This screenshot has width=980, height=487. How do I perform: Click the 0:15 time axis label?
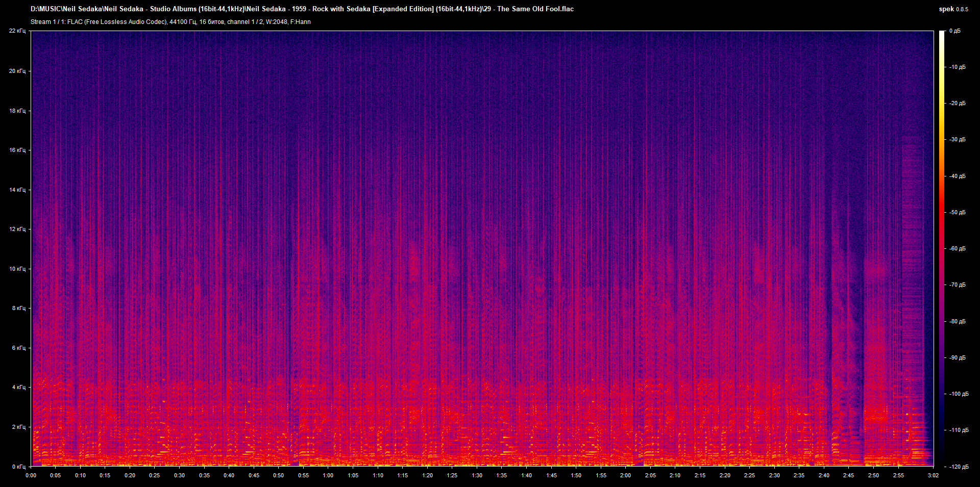tap(105, 475)
